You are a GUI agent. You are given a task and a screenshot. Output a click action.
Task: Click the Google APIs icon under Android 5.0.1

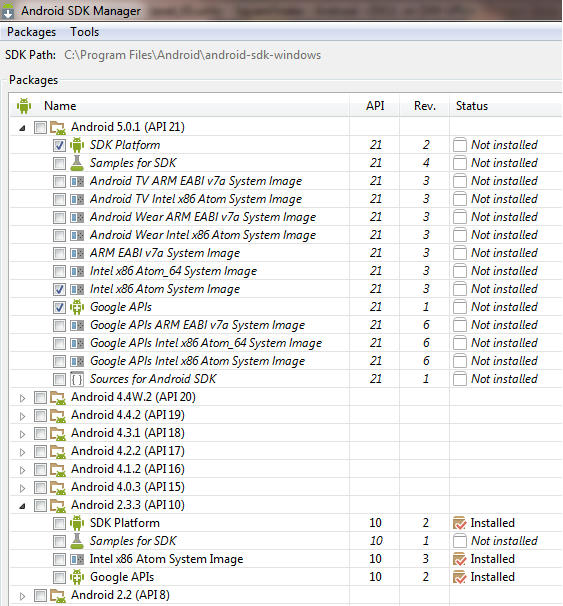point(77,307)
